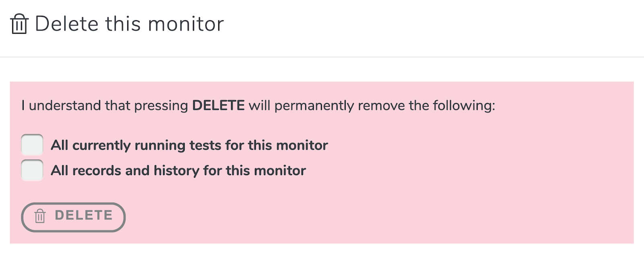Click the word "Delete" in the page heading
Screen dimensions: 644x261
pyautogui.click(x=67, y=24)
